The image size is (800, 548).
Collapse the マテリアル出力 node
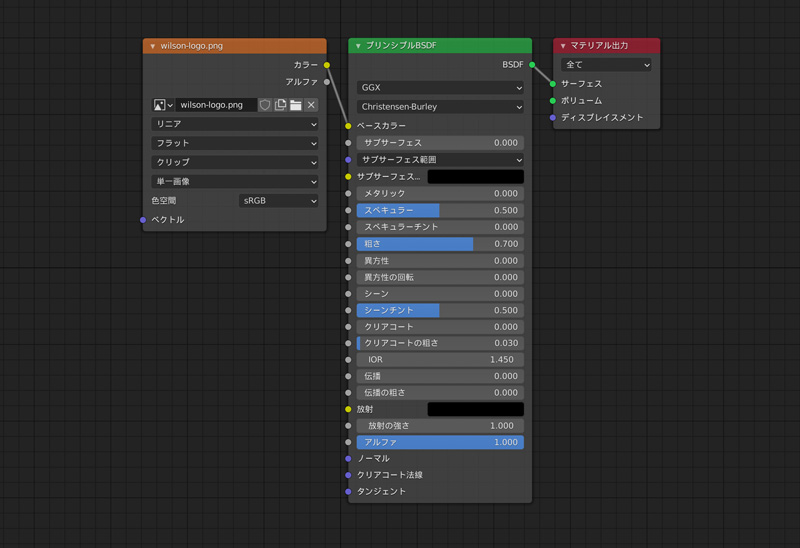[563, 46]
